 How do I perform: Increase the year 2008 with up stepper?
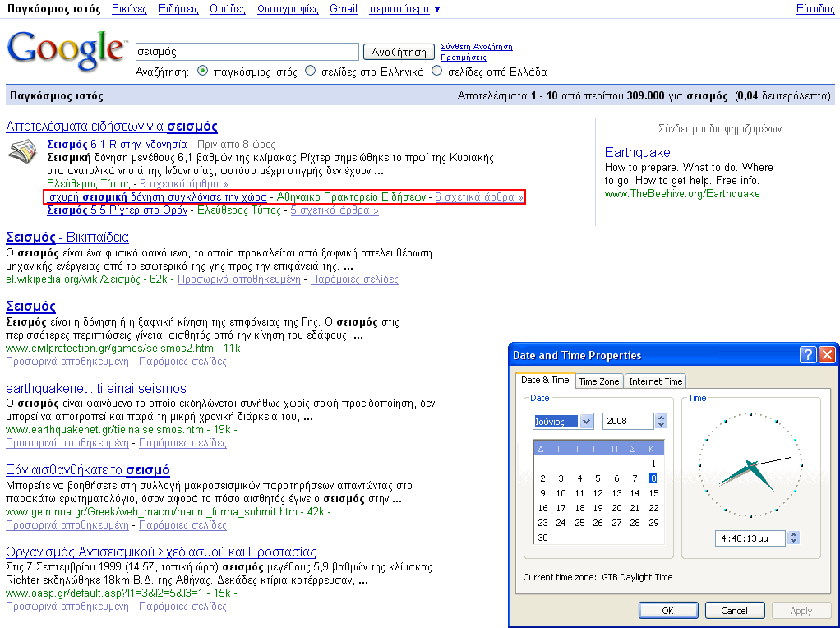[x=661, y=418]
